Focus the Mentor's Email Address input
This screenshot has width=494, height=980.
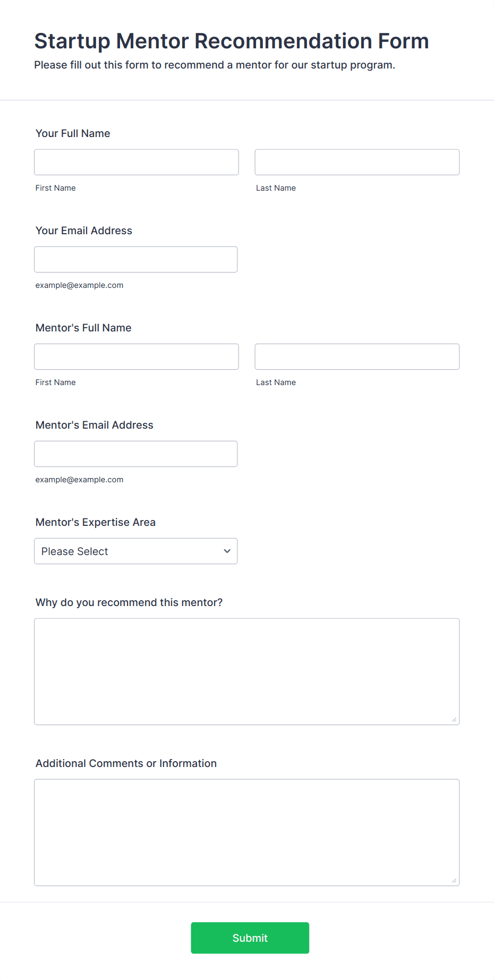click(x=136, y=454)
